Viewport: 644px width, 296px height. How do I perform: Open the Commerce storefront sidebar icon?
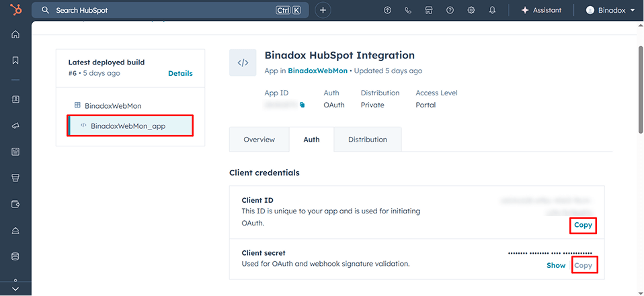pos(15,179)
